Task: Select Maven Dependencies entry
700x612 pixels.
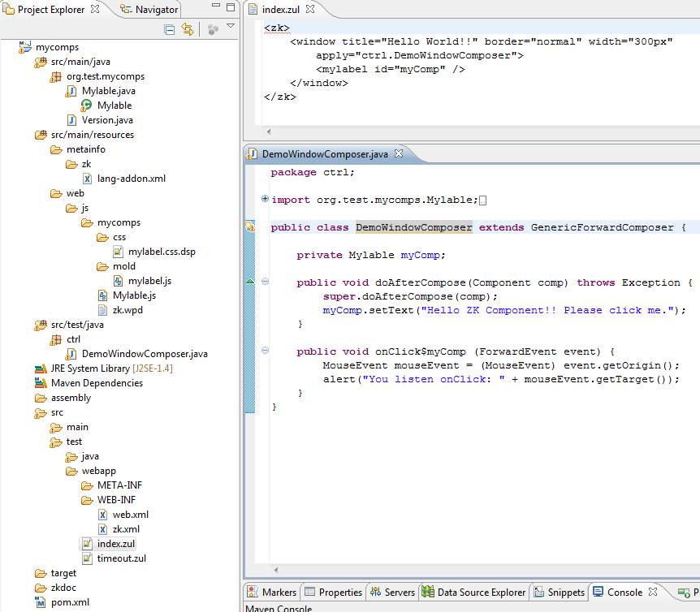Action: (x=97, y=383)
